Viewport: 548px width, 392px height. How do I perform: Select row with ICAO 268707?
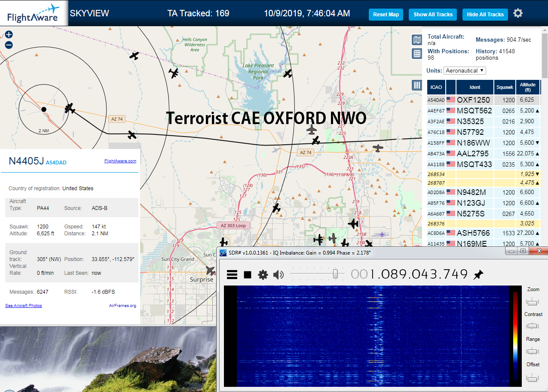pos(483,183)
